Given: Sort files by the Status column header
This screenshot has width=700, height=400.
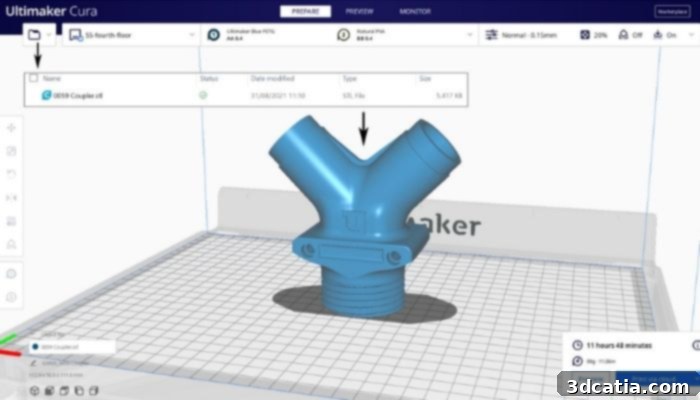Looking at the screenshot, I should click(x=208, y=79).
